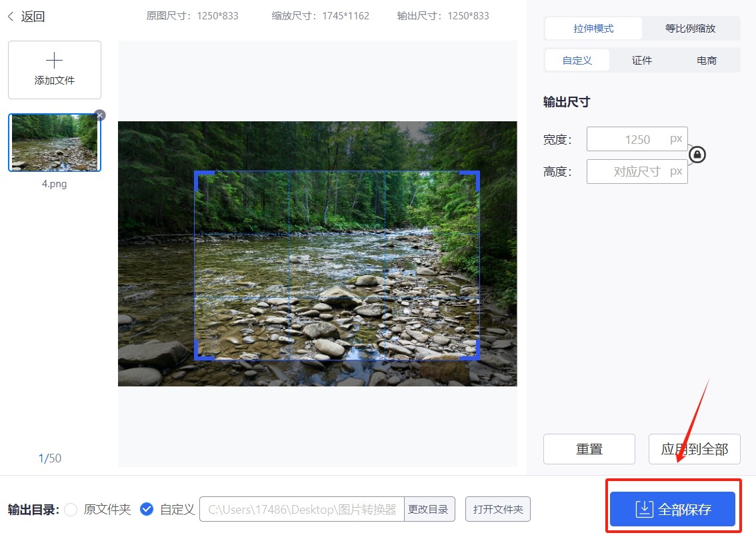The image size is (756, 537).
Task: Remove 4.png using its X badge
Action: tap(100, 115)
